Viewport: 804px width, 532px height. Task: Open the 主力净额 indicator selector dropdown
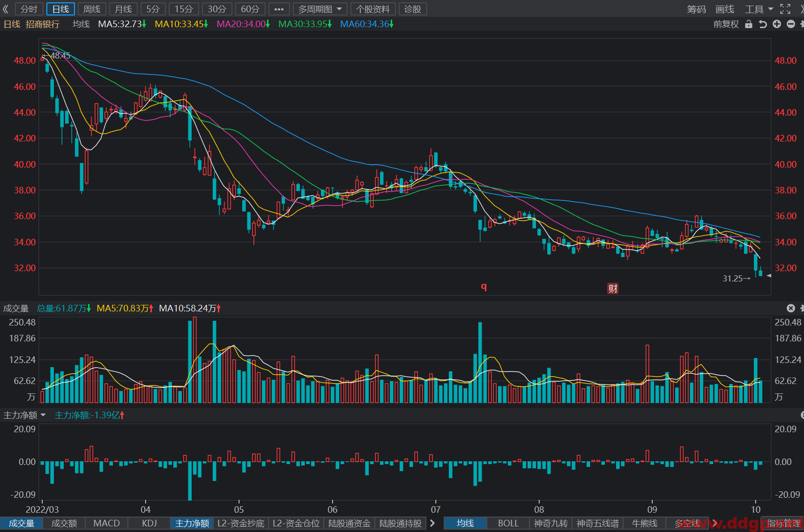pos(24,415)
